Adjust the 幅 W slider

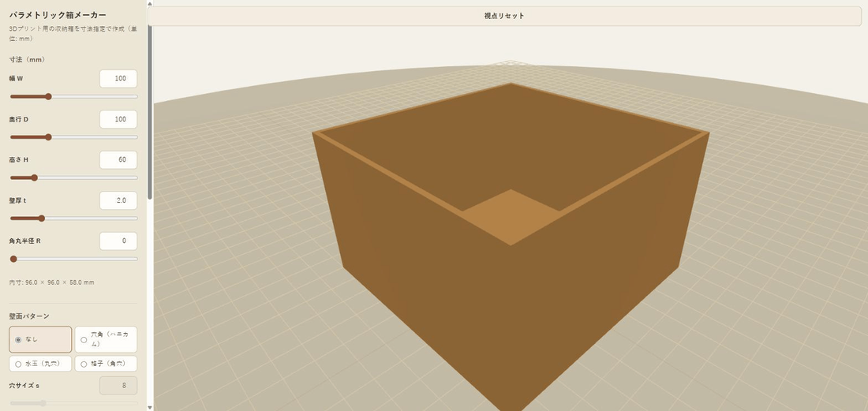click(73, 96)
